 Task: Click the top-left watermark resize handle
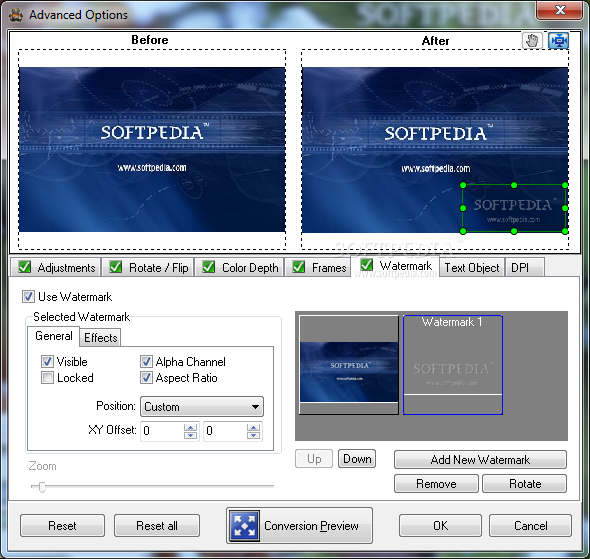[x=463, y=185]
